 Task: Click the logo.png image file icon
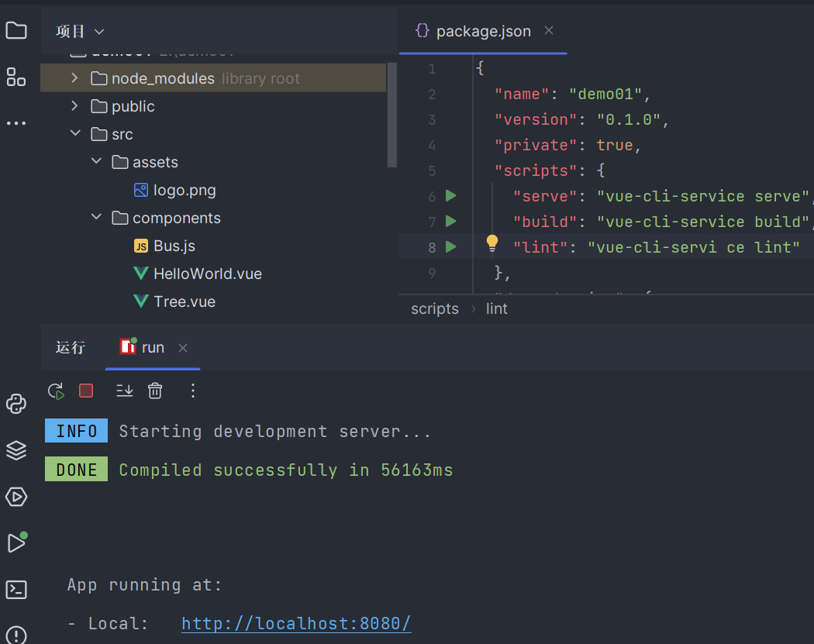click(140, 190)
